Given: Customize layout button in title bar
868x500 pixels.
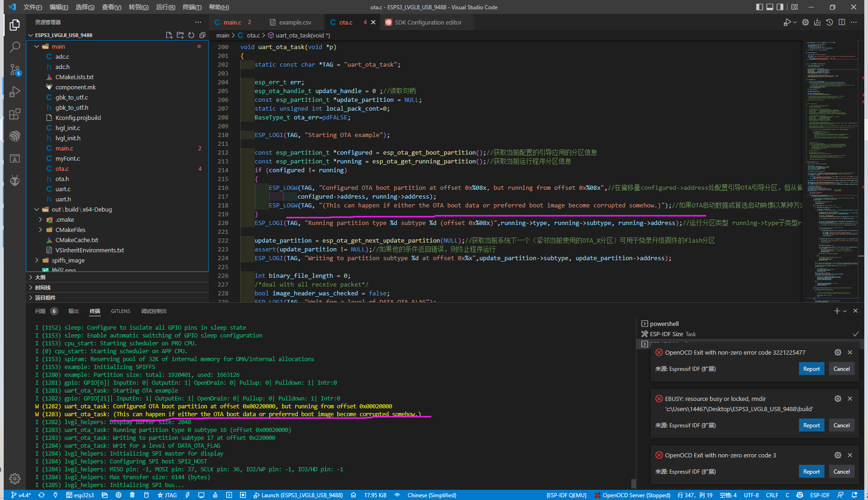Looking at the screenshot, I should [x=795, y=7].
